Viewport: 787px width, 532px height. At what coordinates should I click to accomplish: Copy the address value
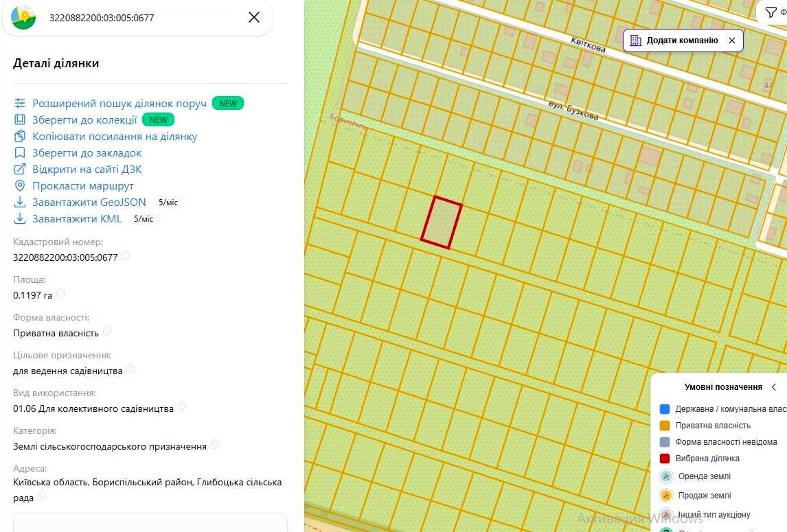point(42,496)
